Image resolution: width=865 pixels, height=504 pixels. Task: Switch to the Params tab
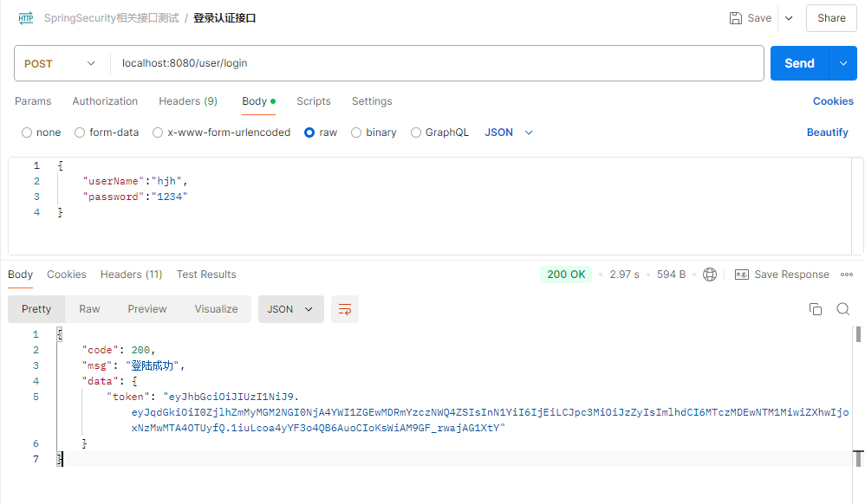point(33,101)
